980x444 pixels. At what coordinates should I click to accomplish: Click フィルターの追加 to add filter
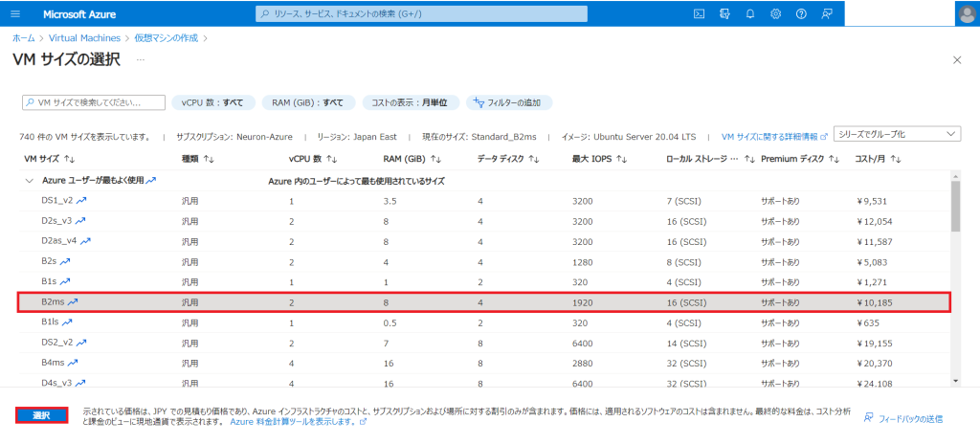[509, 102]
